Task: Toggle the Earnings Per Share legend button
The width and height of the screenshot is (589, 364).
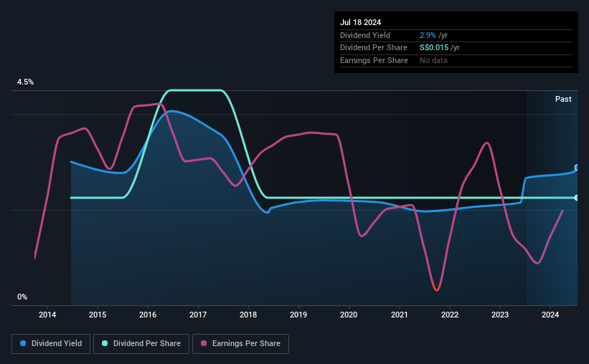Action: point(240,343)
